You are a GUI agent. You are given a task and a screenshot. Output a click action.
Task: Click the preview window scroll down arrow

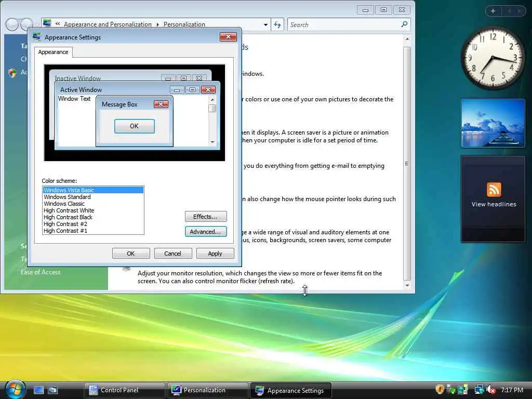[212, 142]
